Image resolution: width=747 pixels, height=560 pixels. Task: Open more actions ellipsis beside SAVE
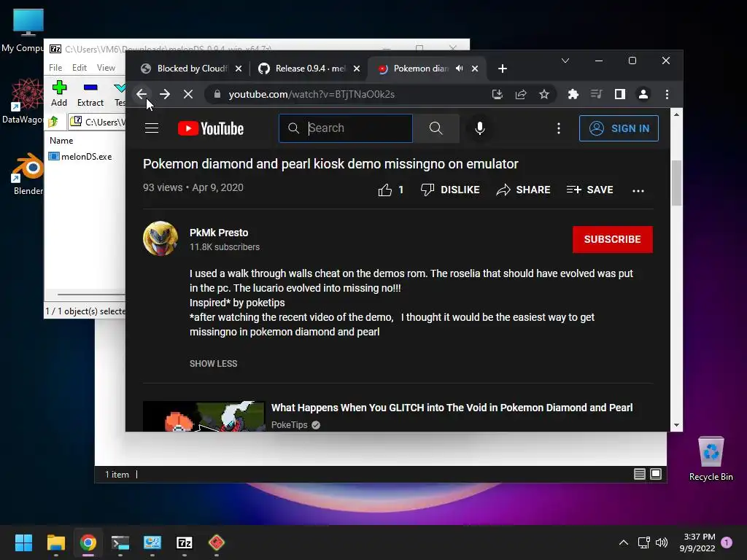pyautogui.click(x=638, y=190)
